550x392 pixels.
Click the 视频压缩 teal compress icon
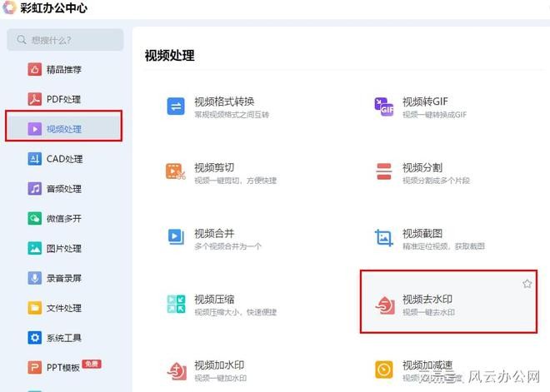(176, 304)
